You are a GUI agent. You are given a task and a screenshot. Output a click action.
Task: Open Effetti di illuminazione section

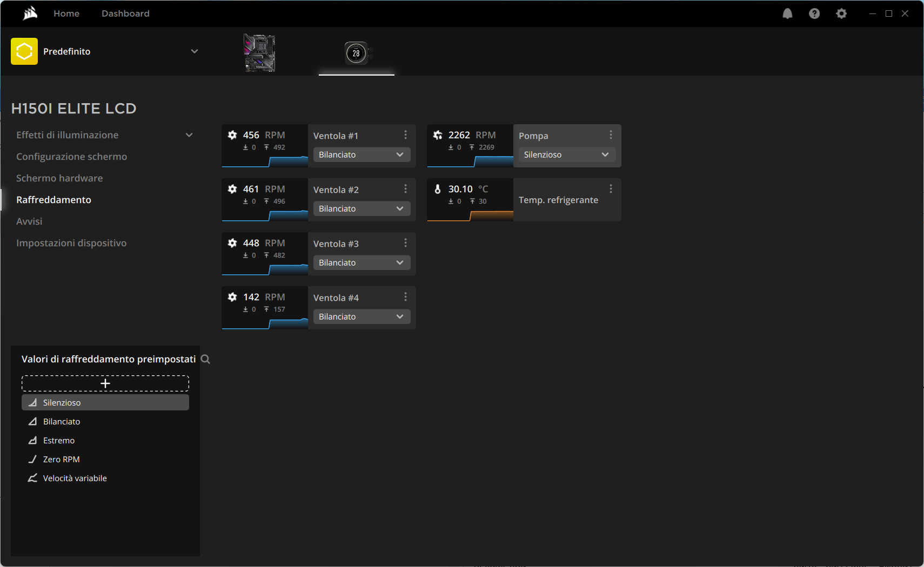68,135
